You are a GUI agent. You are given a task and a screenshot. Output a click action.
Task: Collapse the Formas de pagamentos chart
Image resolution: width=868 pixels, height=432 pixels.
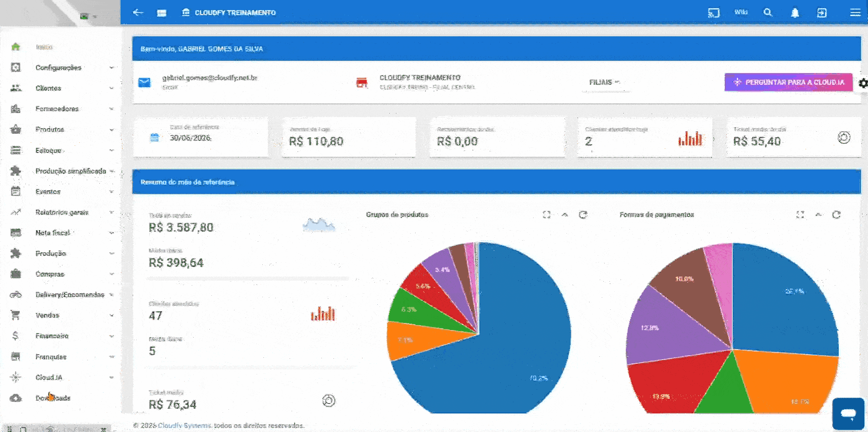coord(819,215)
